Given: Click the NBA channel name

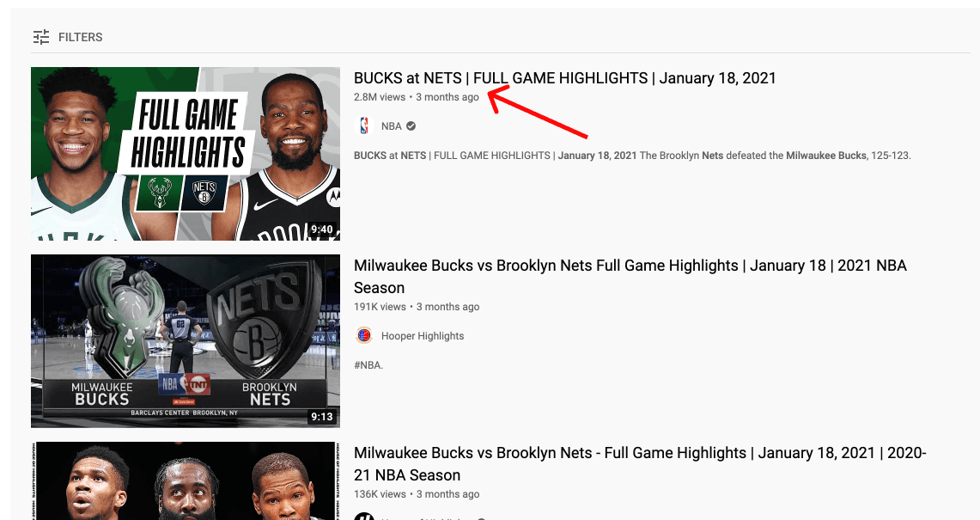Looking at the screenshot, I should 392,125.
